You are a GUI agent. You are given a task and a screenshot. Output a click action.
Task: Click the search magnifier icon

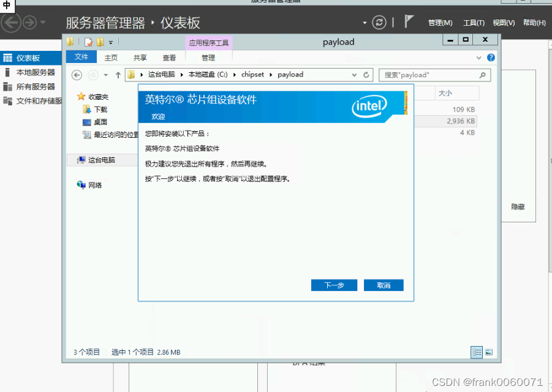pyautogui.click(x=483, y=75)
